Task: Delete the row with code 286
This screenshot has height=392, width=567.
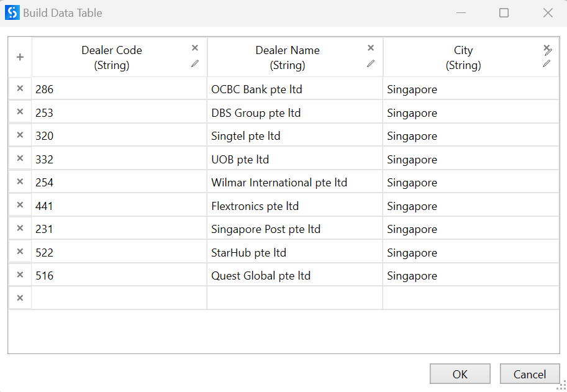Action: 20,88
